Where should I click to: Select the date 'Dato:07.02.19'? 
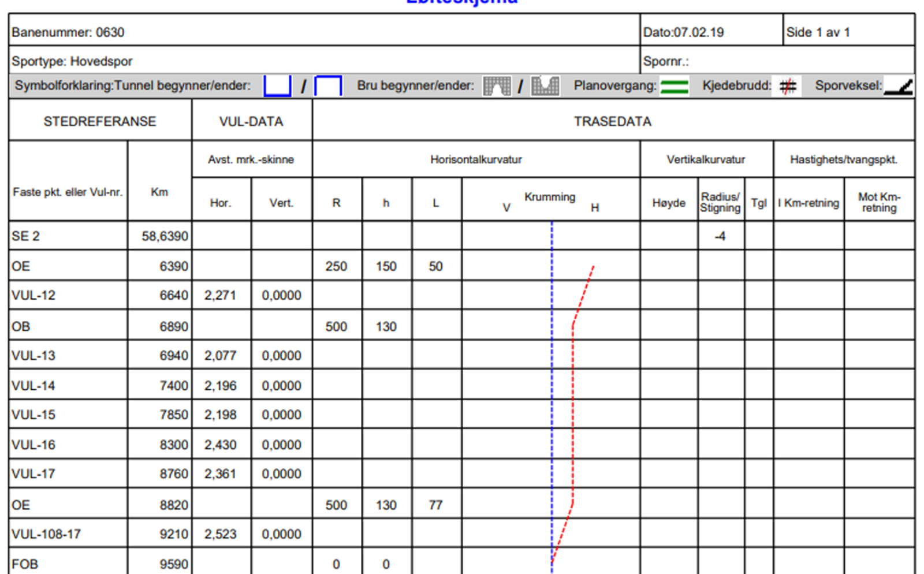tap(683, 32)
